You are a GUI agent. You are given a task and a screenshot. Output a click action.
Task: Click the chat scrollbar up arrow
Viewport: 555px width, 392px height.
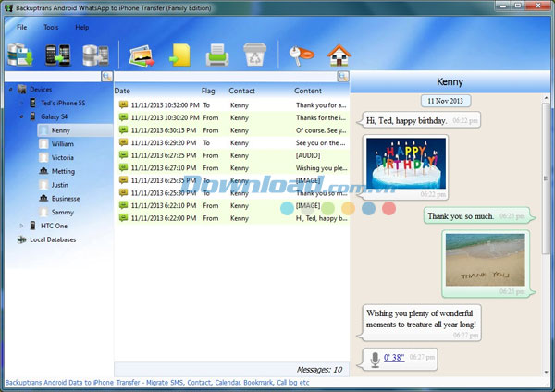546,98
